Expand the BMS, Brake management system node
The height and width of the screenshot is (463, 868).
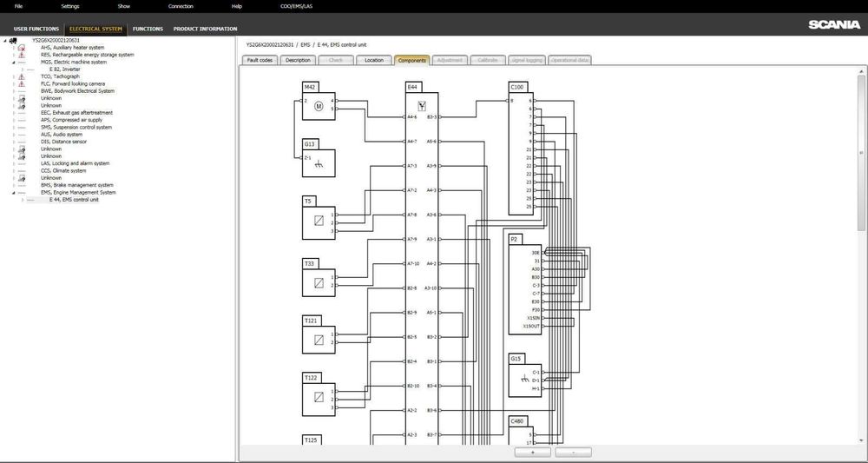pyautogui.click(x=14, y=185)
